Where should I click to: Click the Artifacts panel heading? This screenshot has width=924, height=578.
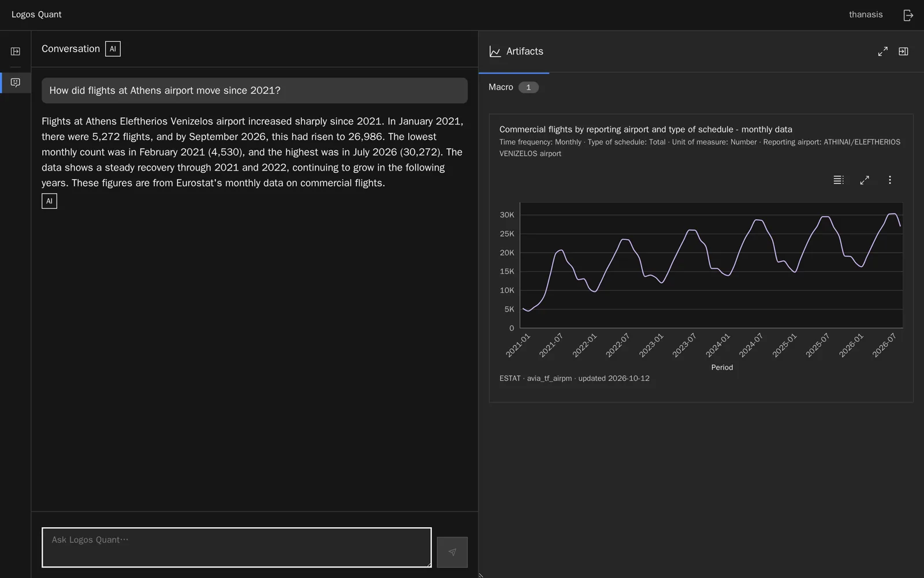[524, 51]
